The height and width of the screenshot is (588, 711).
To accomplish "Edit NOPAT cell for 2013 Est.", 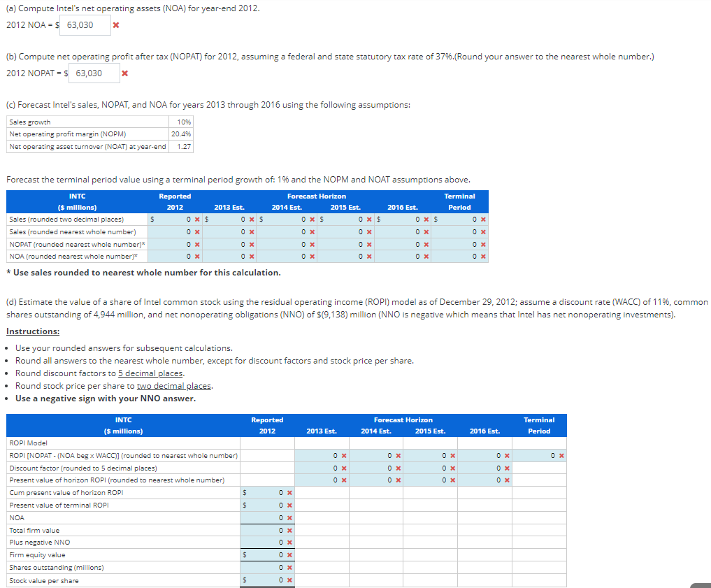I will (229, 244).
